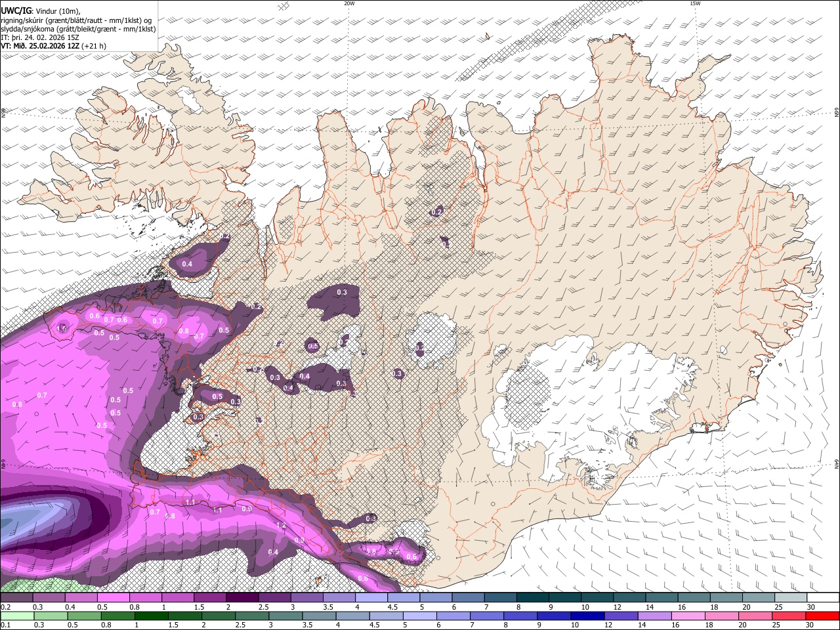Pick snow legend swatch between 0.2 and 0.3
Image resolution: width=840 pixels, height=630 pixels.
16,598
